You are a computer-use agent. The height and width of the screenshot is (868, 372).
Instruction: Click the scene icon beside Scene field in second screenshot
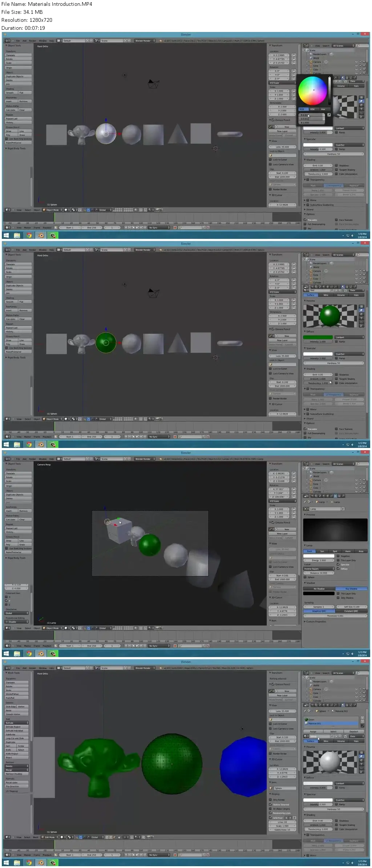[x=97, y=250]
